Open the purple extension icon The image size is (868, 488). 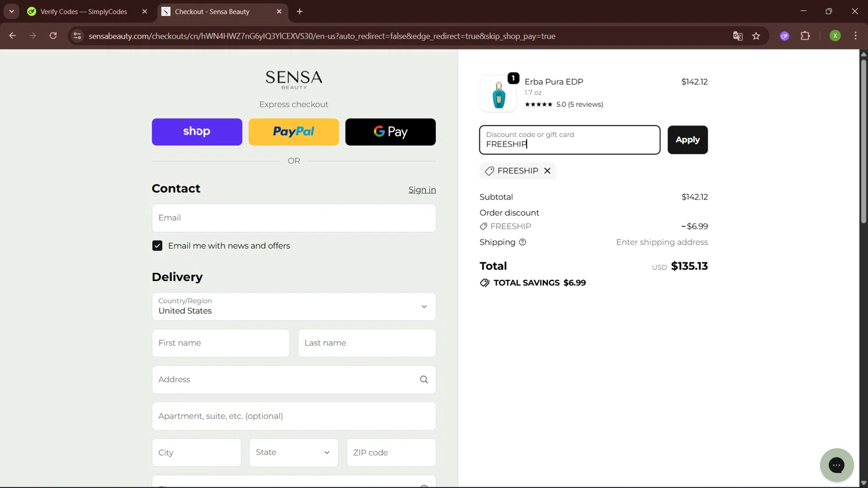[785, 36]
